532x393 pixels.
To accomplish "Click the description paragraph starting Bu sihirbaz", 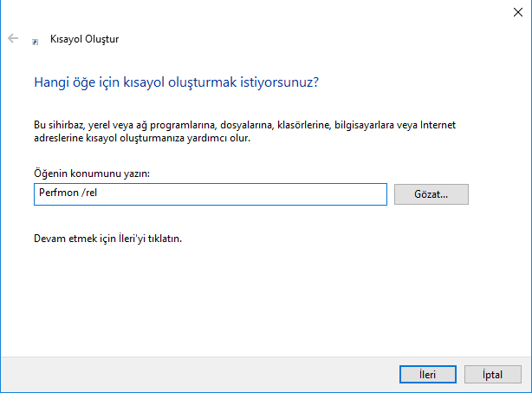I will click(244, 132).
